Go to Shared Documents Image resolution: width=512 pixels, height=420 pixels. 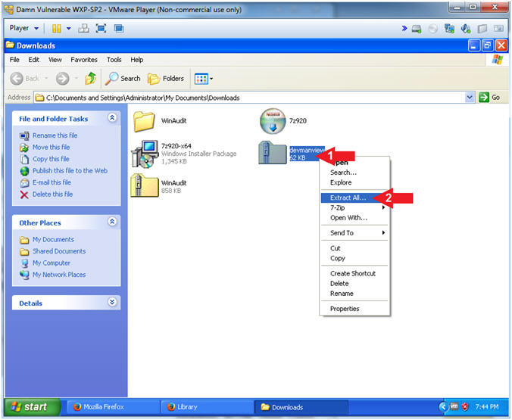pyautogui.click(x=59, y=251)
